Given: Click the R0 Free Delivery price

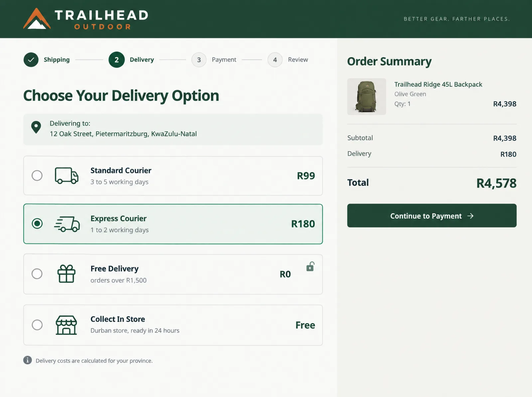Looking at the screenshot, I should [x=285, y=274].
